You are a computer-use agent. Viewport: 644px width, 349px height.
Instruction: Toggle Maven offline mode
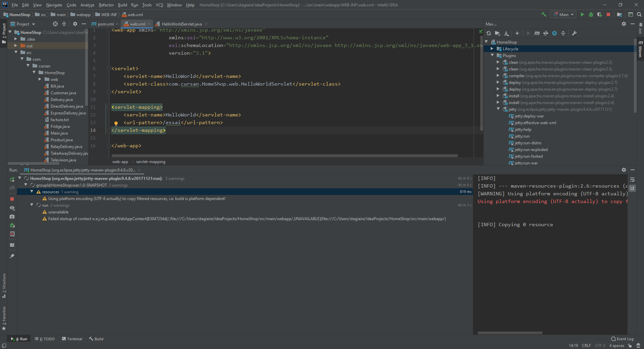[x=546, y=33]
